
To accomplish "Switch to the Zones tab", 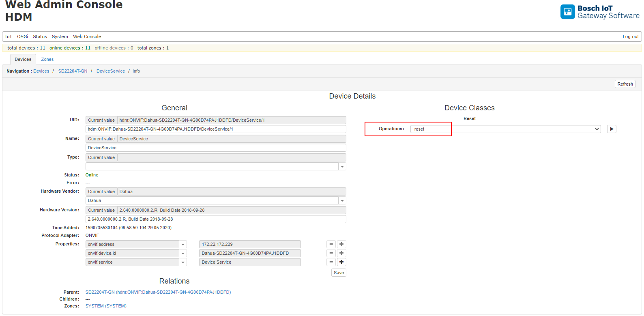I will tap(47, 59).
